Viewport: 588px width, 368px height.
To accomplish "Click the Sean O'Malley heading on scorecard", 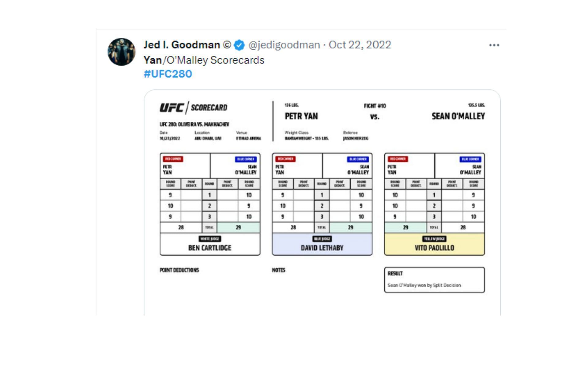I will click(x=458, y=116).
